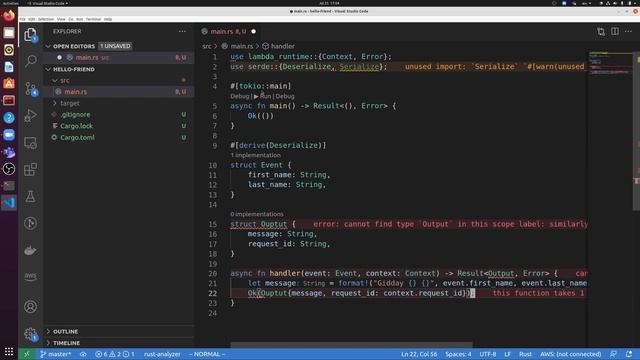Viewport: 640px width, 360px height.
Task: Open the Selection menu
Action: (46, 19)
